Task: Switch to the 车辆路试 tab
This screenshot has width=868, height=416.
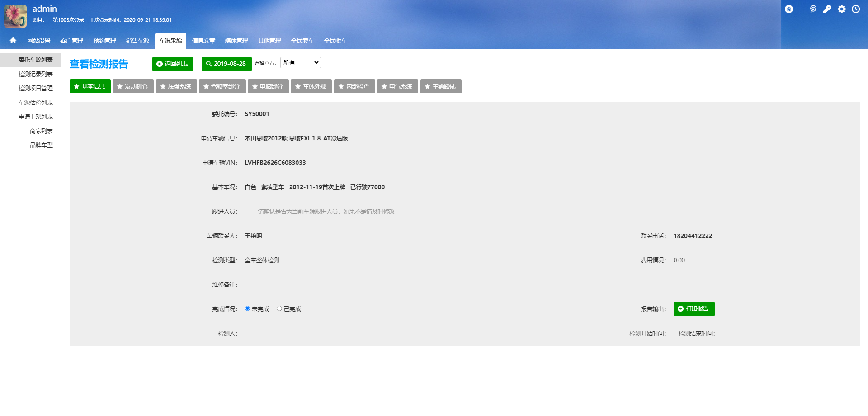Action: [x=440, y=87]
